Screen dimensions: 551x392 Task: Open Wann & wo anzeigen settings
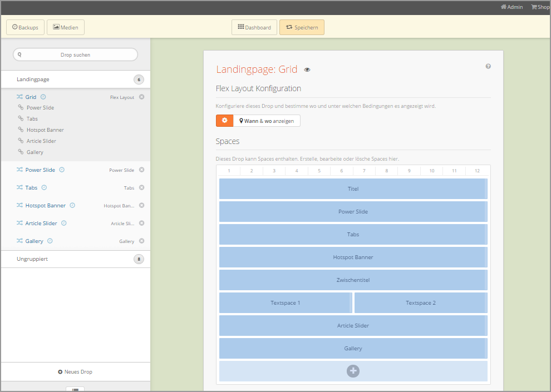pos(267,121)
